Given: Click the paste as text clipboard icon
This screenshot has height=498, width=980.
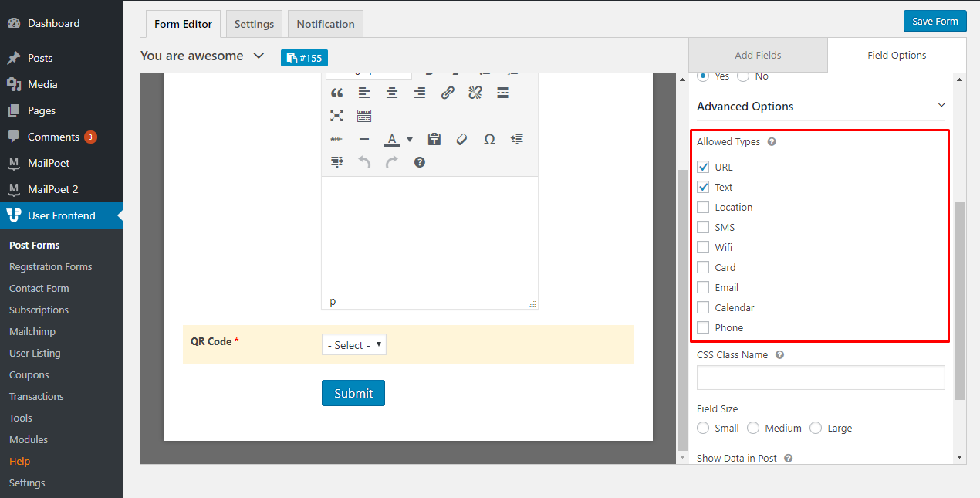Looking at the screenshot, I should (434, 139).
